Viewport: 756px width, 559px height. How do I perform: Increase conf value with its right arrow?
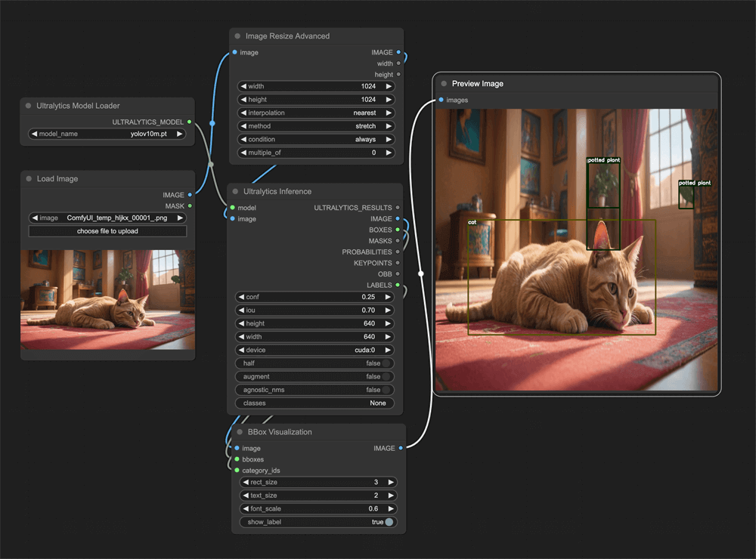tap(388, 297)
